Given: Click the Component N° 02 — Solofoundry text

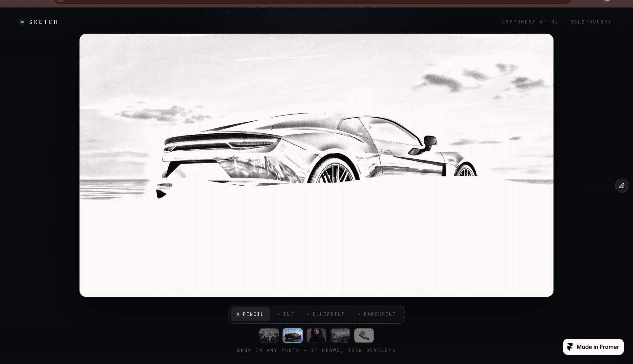Looking at the screenshot, I should pyautogui.click(x=557, y=22).
